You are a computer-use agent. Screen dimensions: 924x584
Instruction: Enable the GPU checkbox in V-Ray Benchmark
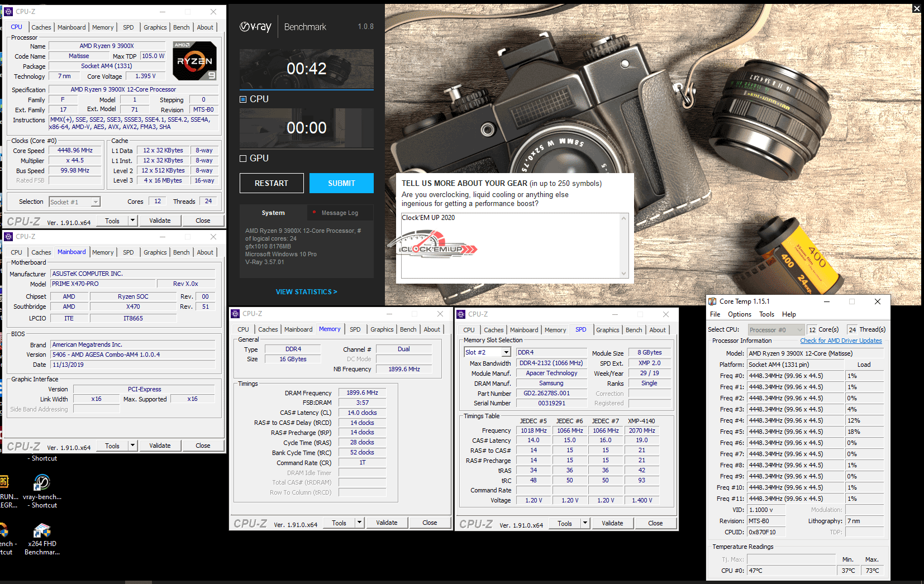point(243,159)
